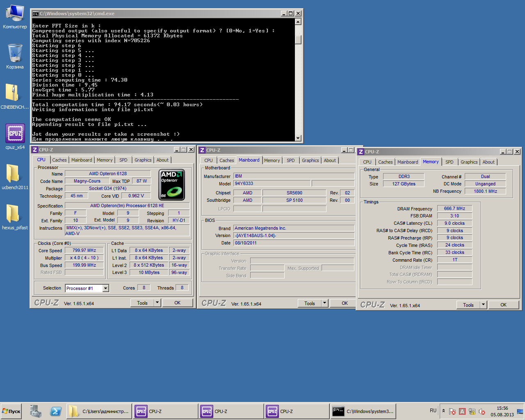Click chipset value SR5690
The height and width of the screenshot is (420, 525).
pyautogui.click(x=294, y=193)
